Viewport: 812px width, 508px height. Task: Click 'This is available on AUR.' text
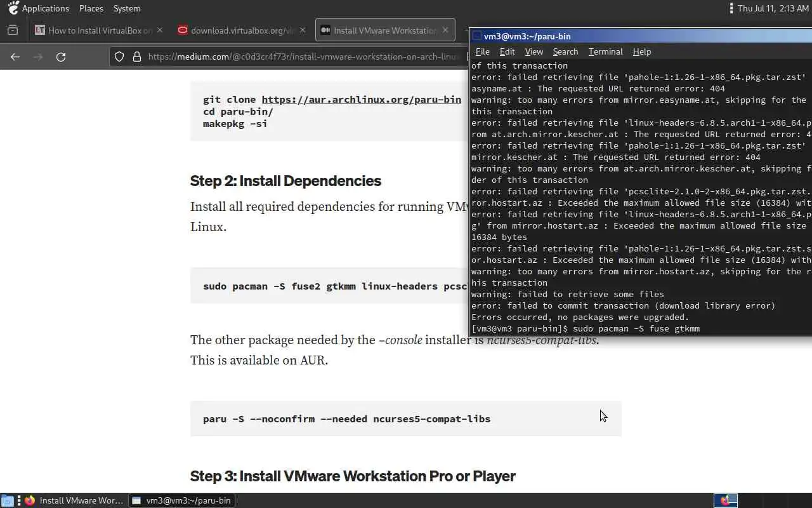point(259,360)
